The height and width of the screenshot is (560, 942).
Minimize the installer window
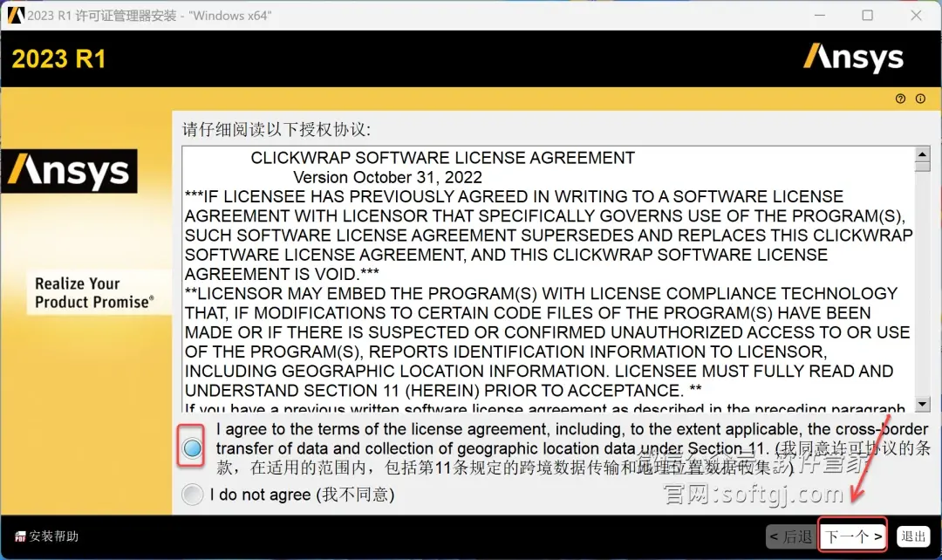pos(820,15)
